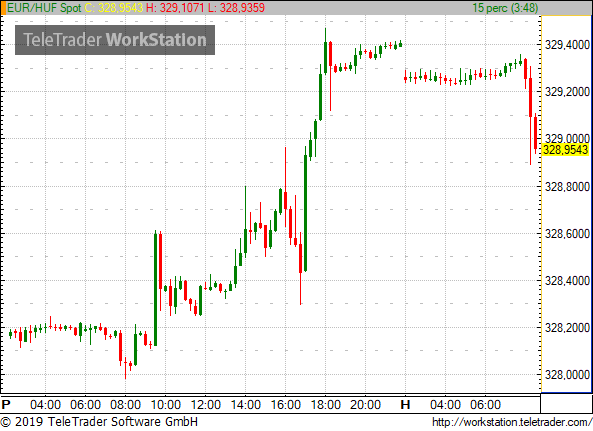Click the tall green candle near 10:00
Image resolution: width=593 pixels, height=431 pixels.
click(155, 289)
